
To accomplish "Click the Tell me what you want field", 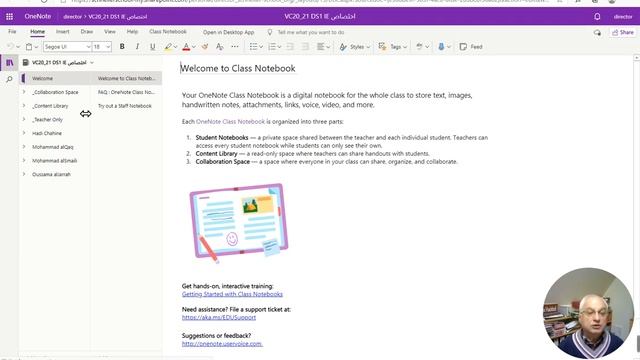I will point(311,32).
